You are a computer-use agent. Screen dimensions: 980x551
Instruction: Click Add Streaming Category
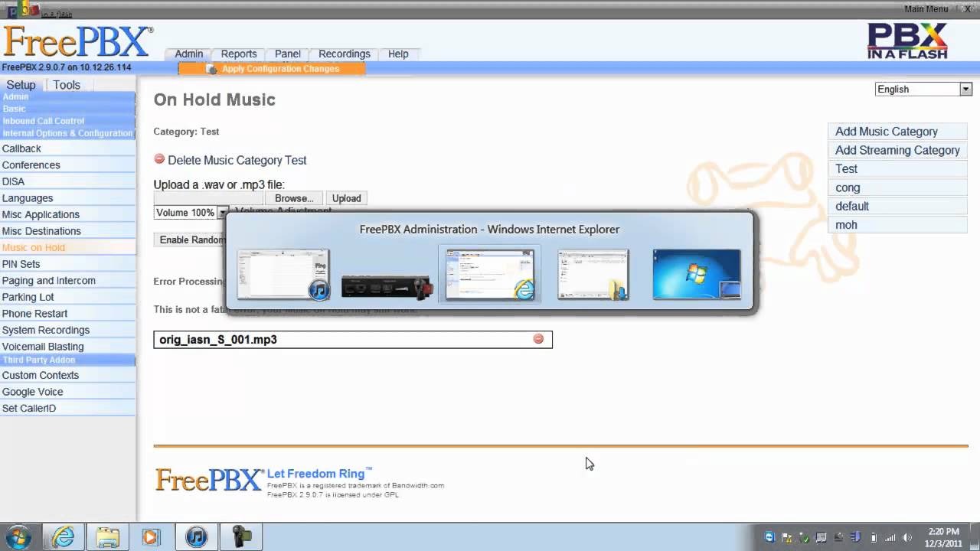point(897,150)
